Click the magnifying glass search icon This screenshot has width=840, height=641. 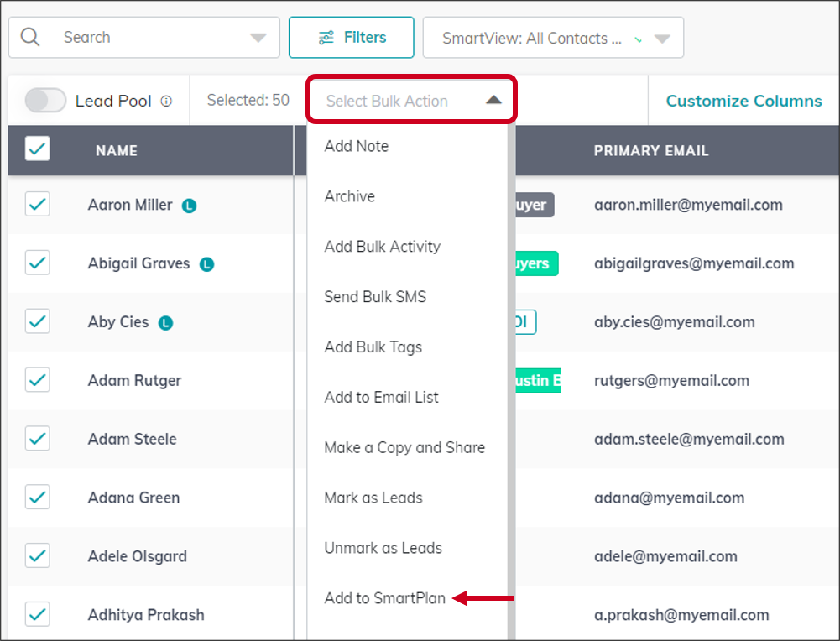30,37
